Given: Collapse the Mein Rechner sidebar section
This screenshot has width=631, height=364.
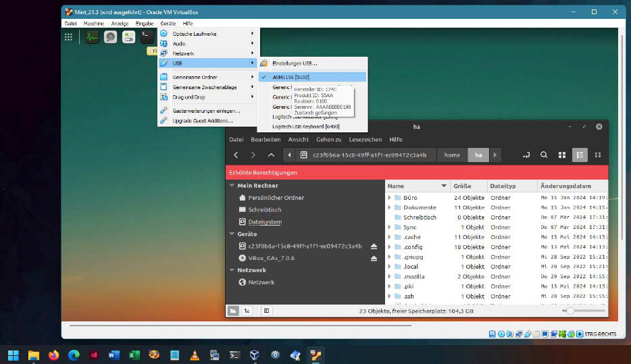Looking at the screenshot, I should [232, 186].
